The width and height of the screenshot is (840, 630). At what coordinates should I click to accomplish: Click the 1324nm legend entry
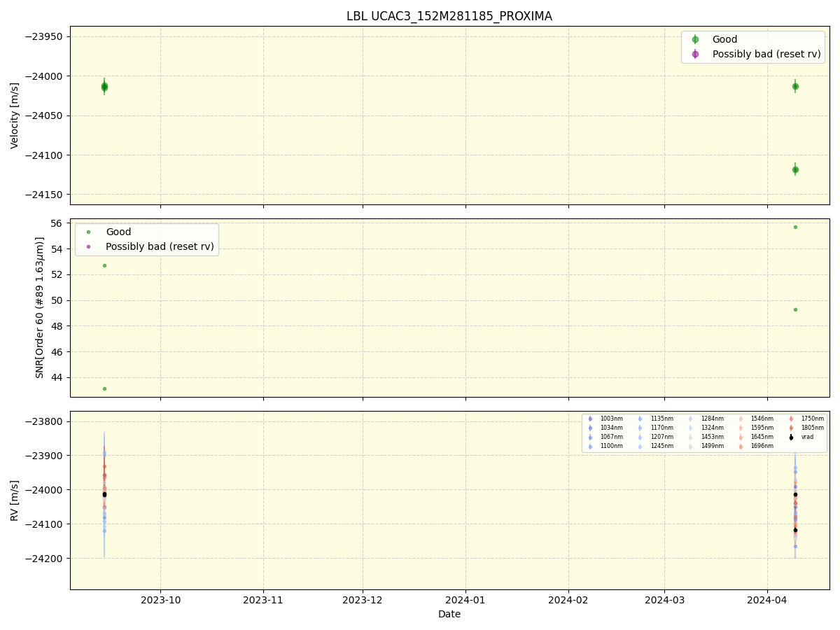[x=707, y=428]
